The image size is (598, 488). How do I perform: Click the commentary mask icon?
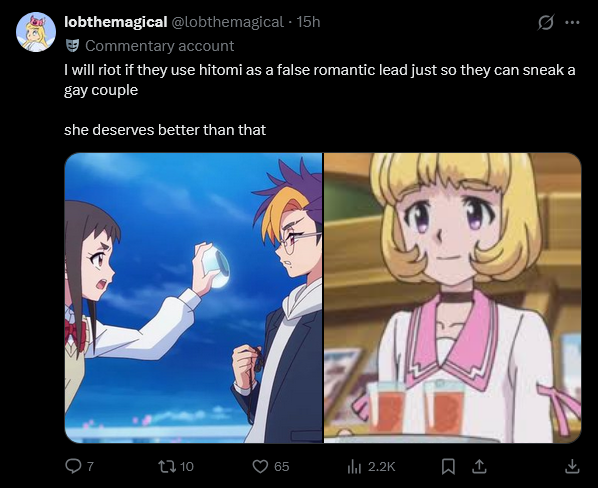72,46
